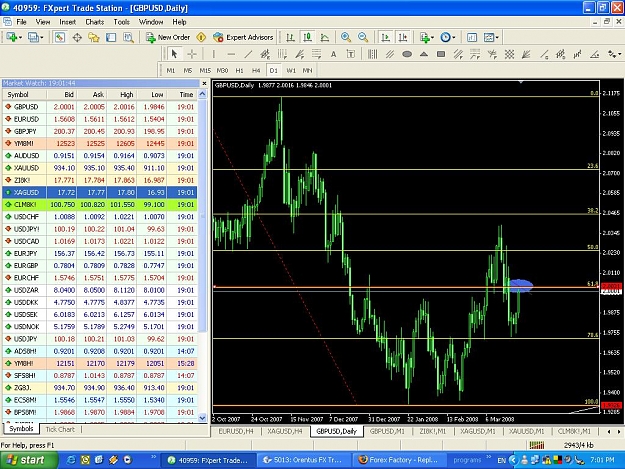The height and width of the screenshot is (469, 625).
Task: Select the vertical line drawing tool
Action: tap(214, 54)
